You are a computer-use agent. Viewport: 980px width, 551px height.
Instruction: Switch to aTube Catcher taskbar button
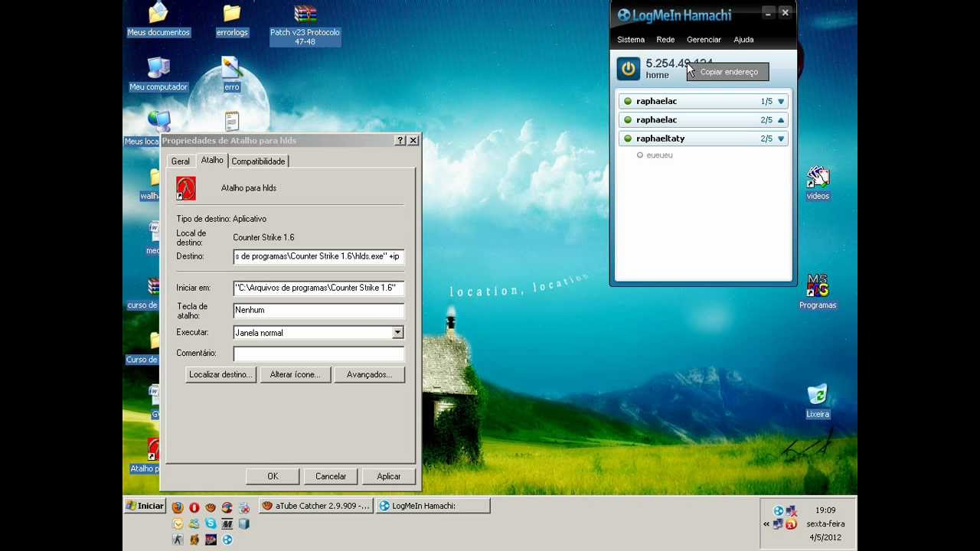[x=315, y=506]
